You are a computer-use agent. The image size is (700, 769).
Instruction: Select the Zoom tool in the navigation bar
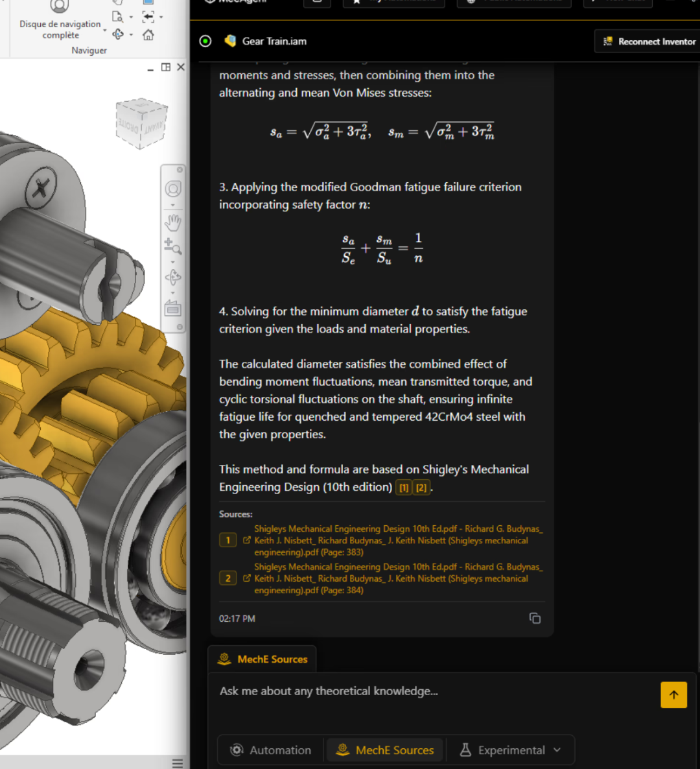pos(172,246)
